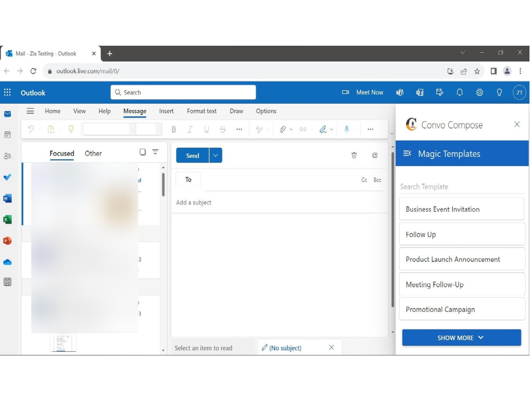Click the Dictate microphone icon
Screen dimensions: 532x399
[346, 129]
